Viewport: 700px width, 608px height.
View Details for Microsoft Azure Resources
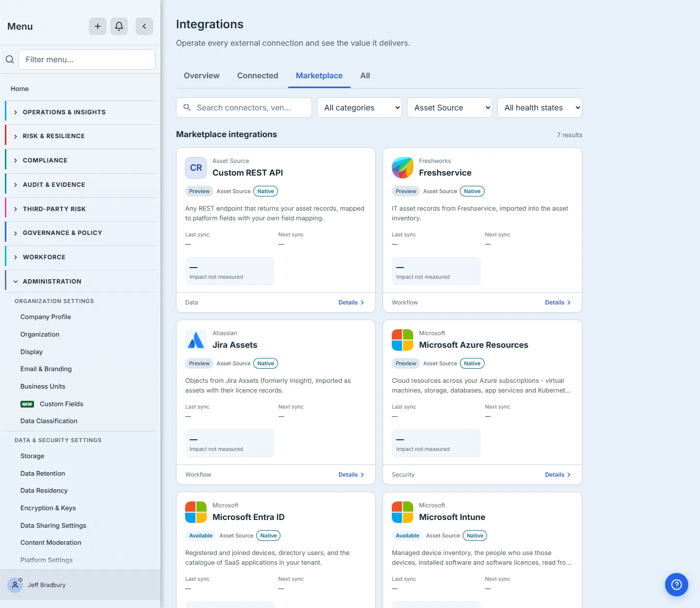pos(558,475)
